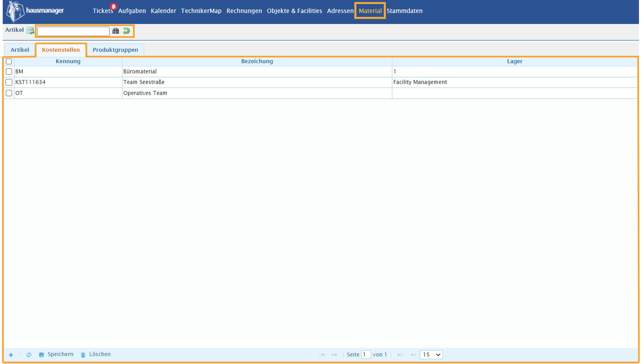Check the OT row checkbox
Viewport: 641px width, 364px height.
coord(9,93)
